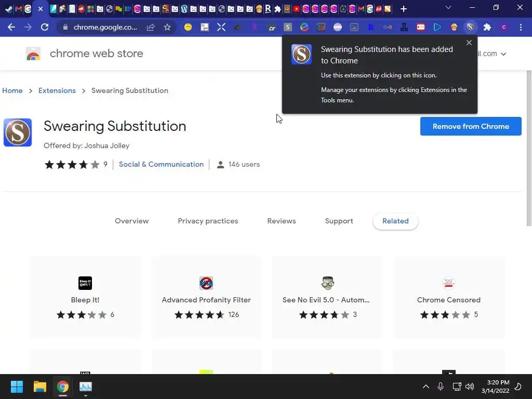Viewport: 532px width, 399px height.
Task: Open the Advanced Profanity Filter card
Action: pyautogui.click(x=206, y=297)
